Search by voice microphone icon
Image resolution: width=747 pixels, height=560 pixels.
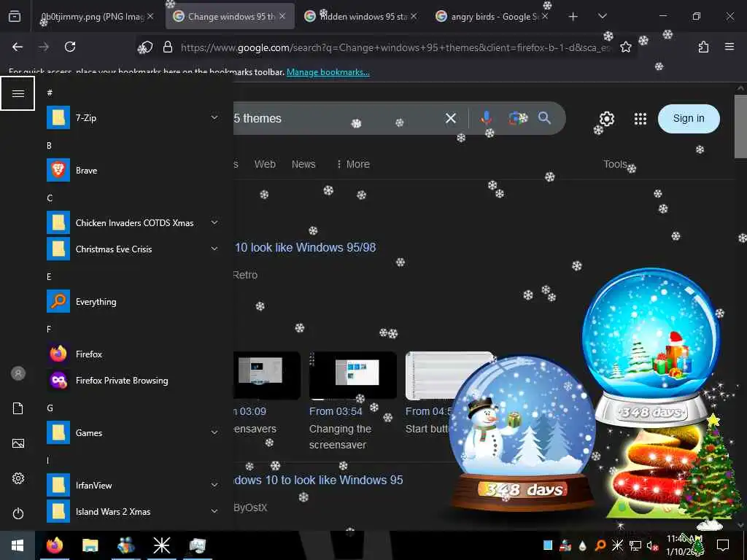pyautogui.click(x=486, y=117)
